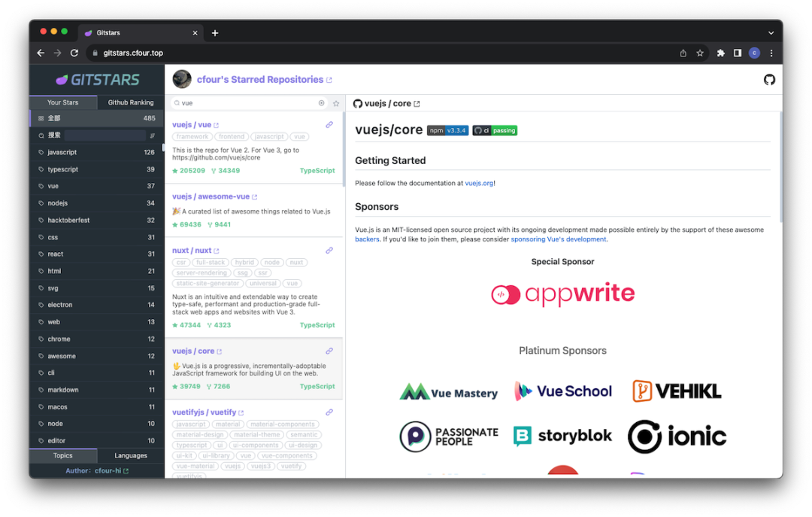Click the link icon on vuetifyjs / vuetify card
This screenshot has width=812, height=517.
[x=329, y=412]
